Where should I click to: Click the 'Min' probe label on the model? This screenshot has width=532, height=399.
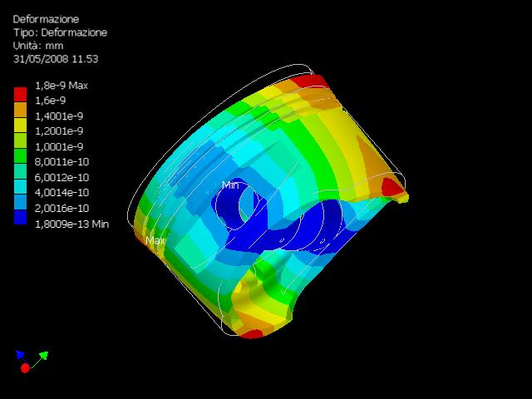(x=230, y=185)
